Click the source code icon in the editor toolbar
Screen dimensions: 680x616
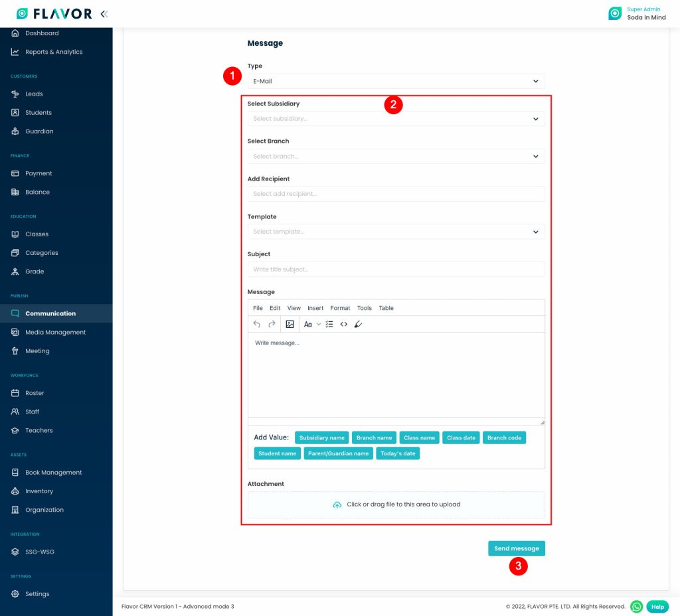tap(344, 324)
